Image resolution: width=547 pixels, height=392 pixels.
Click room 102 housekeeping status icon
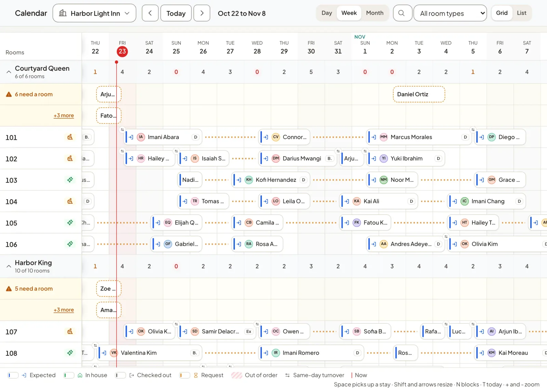70,159
